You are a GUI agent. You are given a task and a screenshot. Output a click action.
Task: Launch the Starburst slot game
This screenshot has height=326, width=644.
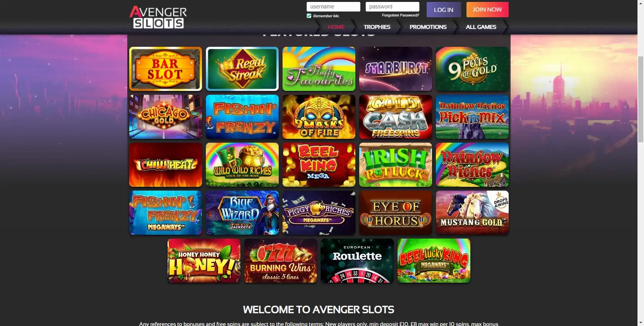(x=396, y=69)
